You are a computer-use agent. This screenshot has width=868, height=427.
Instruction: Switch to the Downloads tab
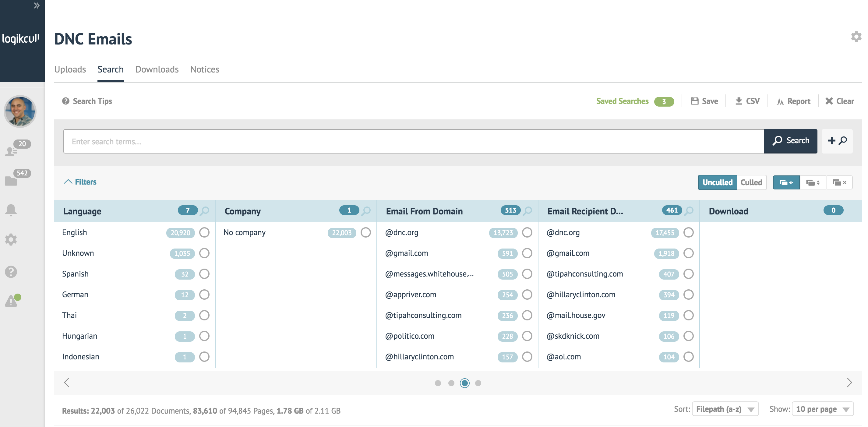[157, 69]
